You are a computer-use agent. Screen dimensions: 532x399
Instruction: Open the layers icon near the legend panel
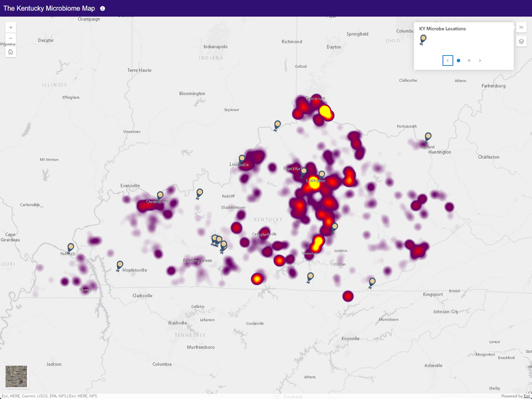pyautogui.click(x=522, y=41)
